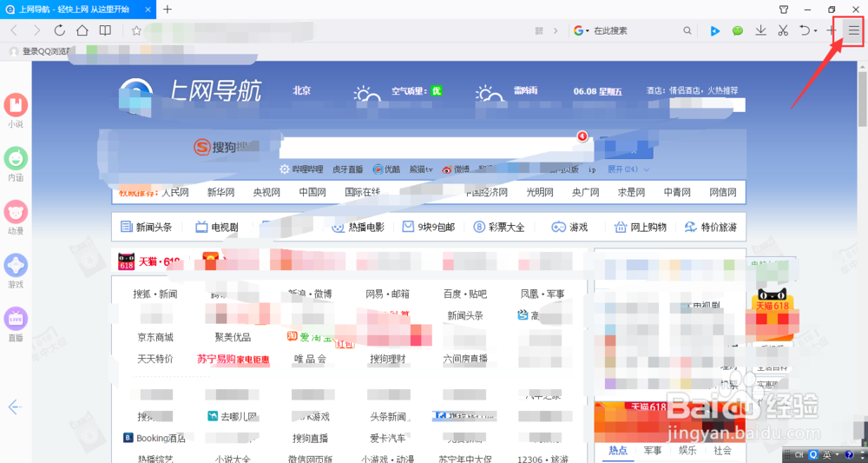
Task: Visit the 央视网 link
Action: (x=266, y=193)
